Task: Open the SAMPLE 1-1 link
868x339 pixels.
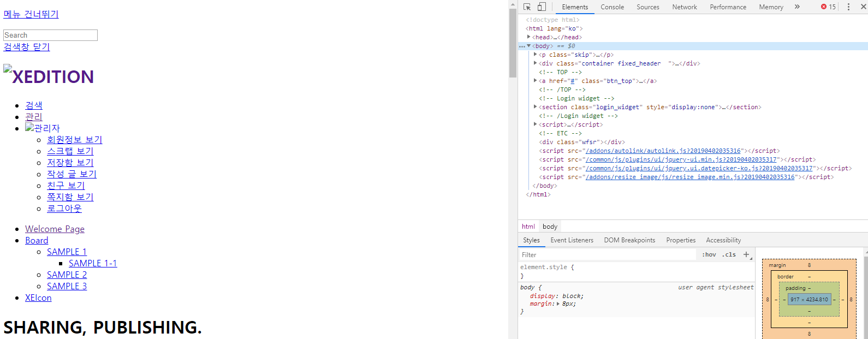Action: click(x=93, y=263)
